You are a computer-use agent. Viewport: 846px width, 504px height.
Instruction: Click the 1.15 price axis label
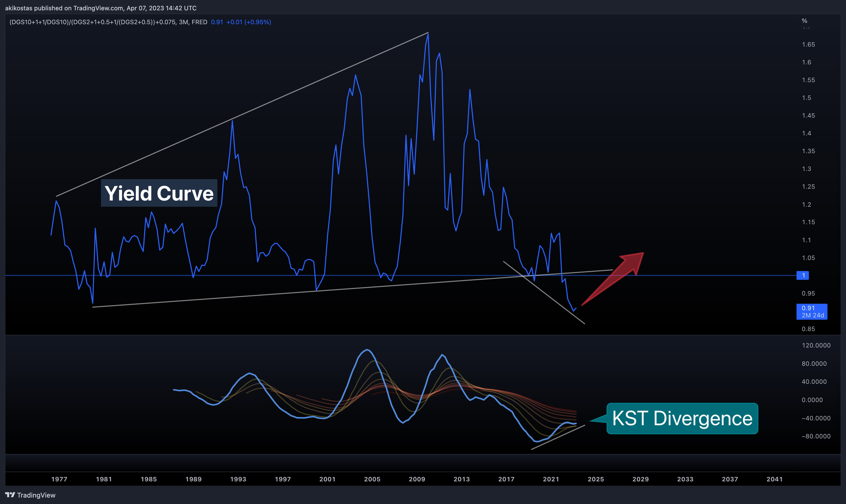click(x=808, y=222)
